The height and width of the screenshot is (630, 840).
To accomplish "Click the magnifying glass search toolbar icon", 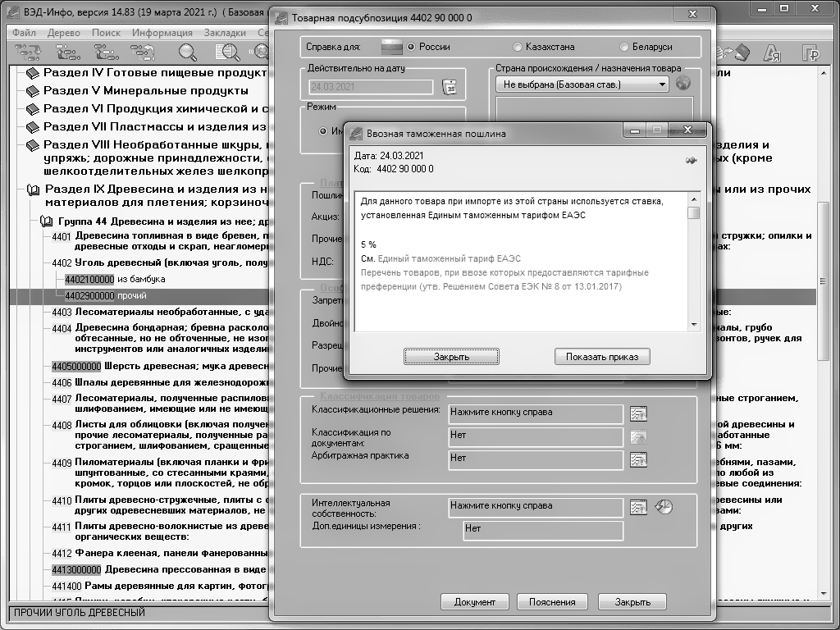I will [x=188, y=52].
